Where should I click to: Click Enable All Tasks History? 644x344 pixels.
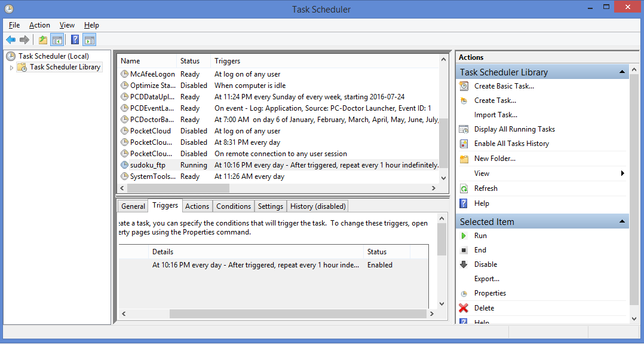pyautogui.click(x=511, y=144)
